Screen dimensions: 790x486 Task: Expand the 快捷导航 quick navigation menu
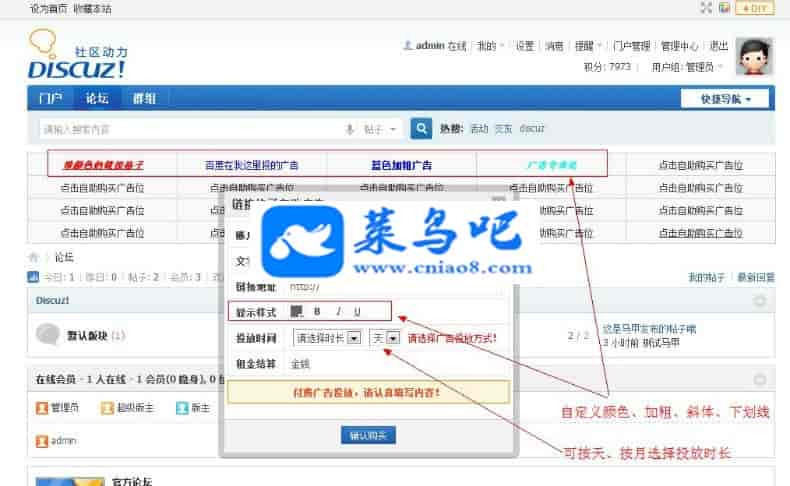(724, 98)
